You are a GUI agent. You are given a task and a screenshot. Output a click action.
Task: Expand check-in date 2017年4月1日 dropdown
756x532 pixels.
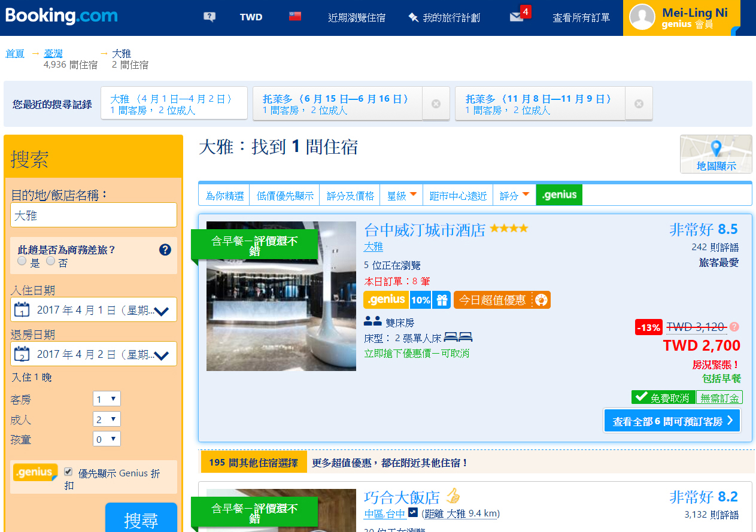[162, 310]
